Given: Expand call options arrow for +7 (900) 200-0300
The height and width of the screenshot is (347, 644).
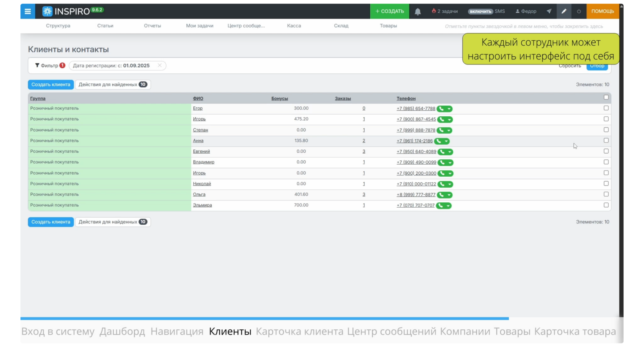Looking at the screenshot, I should click(x=450, y=173).
